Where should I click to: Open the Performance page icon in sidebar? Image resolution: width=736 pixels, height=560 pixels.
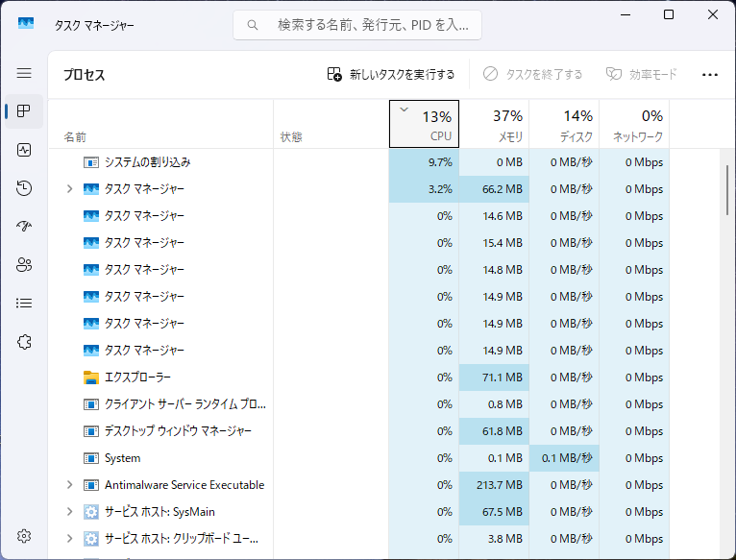click(24, 150)
